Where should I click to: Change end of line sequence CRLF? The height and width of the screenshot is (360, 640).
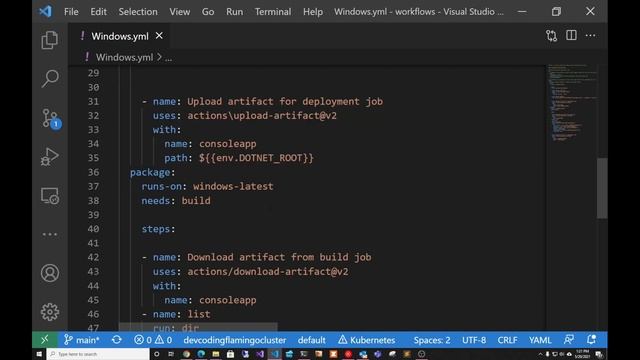coord(507,340)
